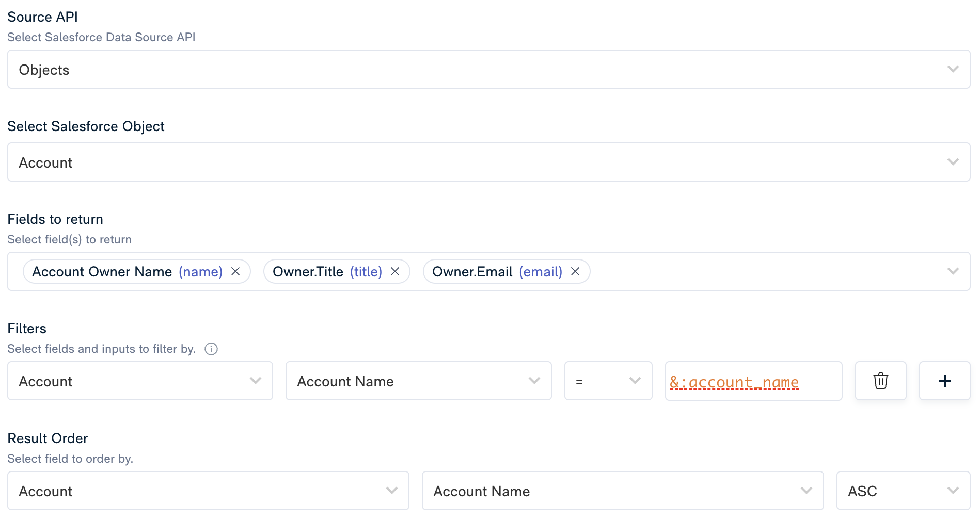The image size is (980, 521).
Task: Remove Account Owner Name field chip
Action: (235, 271)
